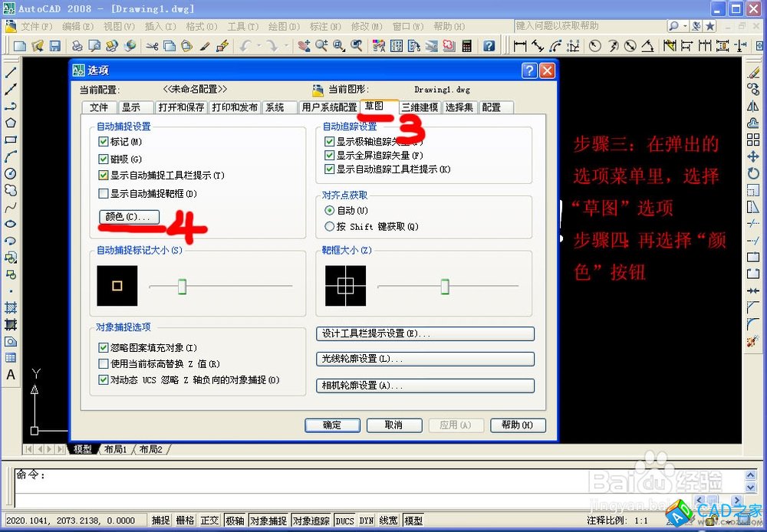Select the Erase modify tool
The image size is (767, 532).
[x=753, y=73]
